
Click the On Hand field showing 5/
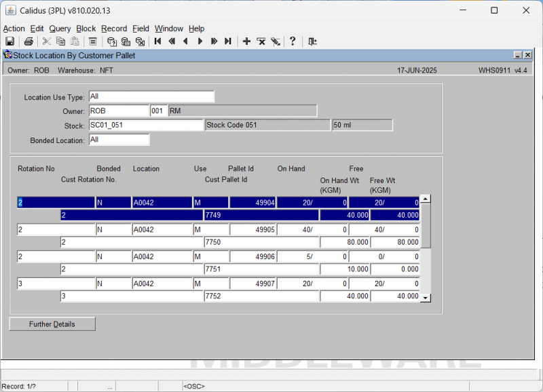tap(312, 256)
